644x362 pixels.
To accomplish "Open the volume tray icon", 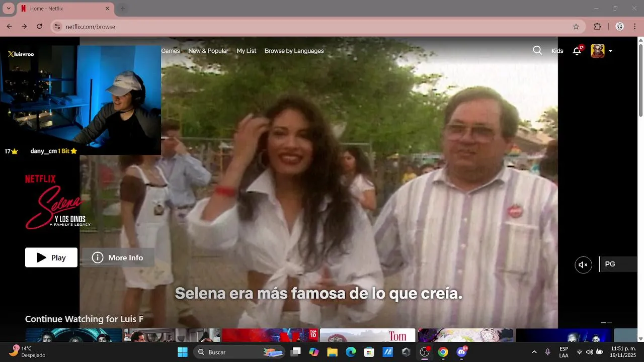I will click(x=589, y=352).
